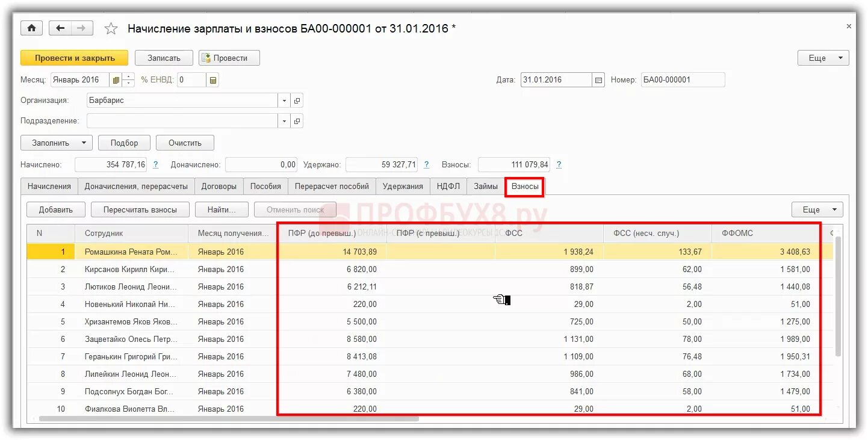This screenshot has width=868, height=440.
Task: Select the Взносы tab
Action: pyautogui.click(x=525, y=187)
